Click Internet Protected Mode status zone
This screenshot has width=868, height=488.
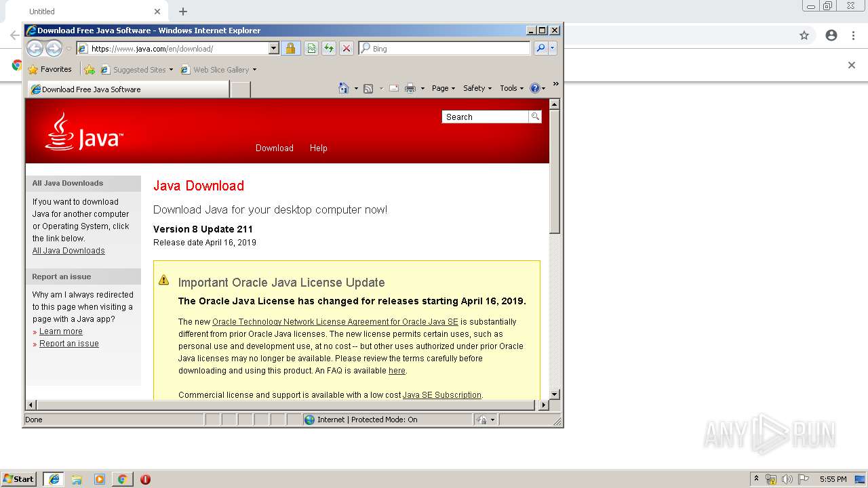point(387,420)
